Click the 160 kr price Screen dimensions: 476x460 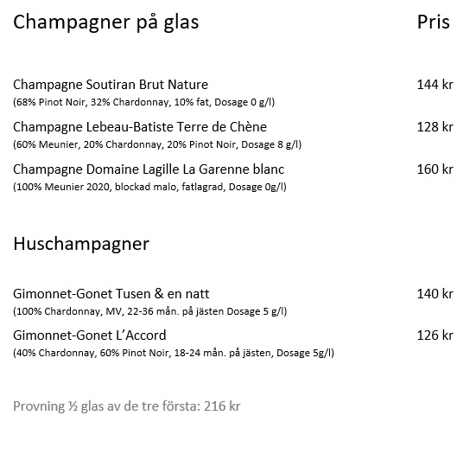435,169
